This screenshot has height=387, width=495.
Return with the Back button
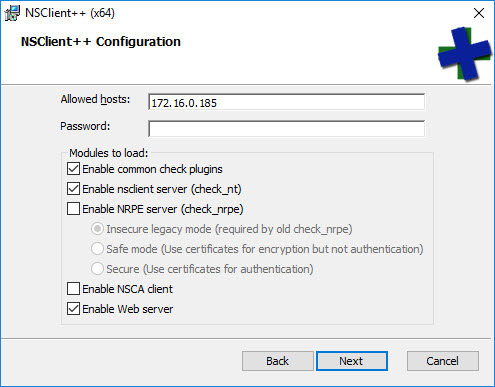click(x=278, y=361)
